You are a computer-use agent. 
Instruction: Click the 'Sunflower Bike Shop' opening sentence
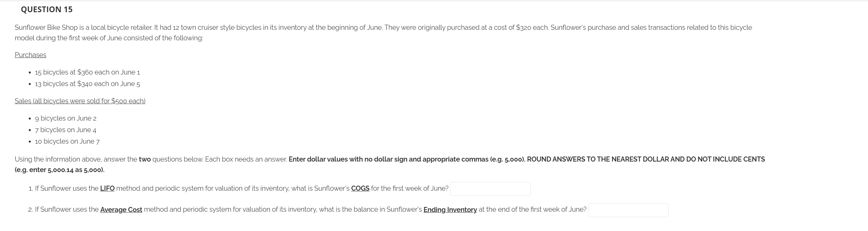[x=84, y=27]
